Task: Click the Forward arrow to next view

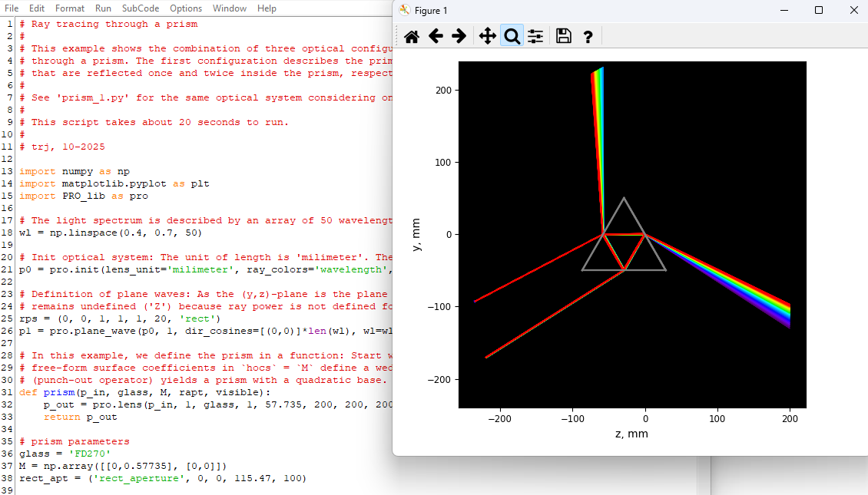Action: coord(459,36)
